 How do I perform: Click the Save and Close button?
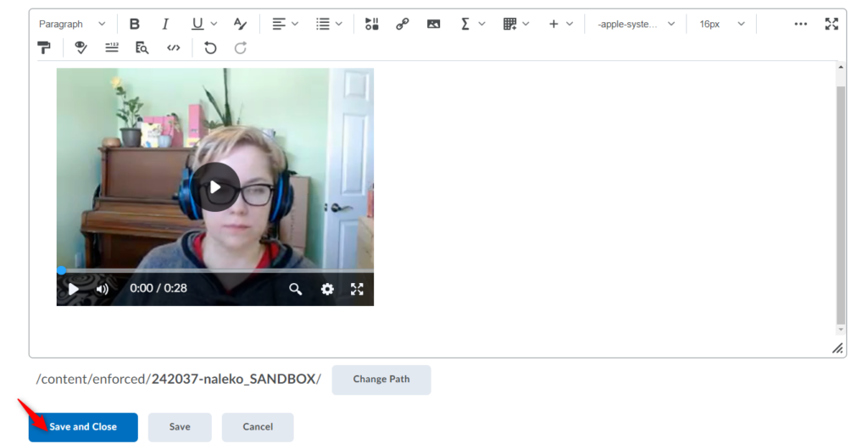pyautogui.click(x=83, y=427)
